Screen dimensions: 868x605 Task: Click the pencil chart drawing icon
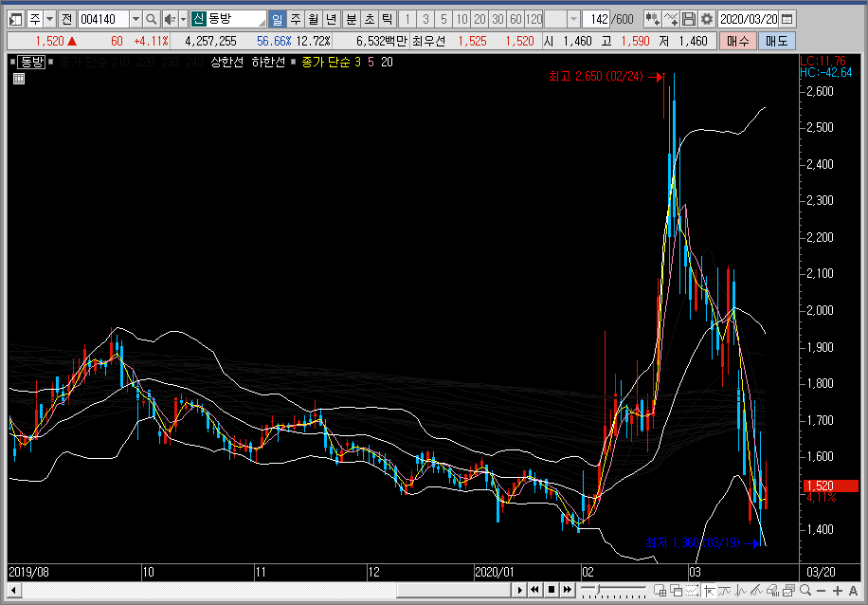coord(757,590)
